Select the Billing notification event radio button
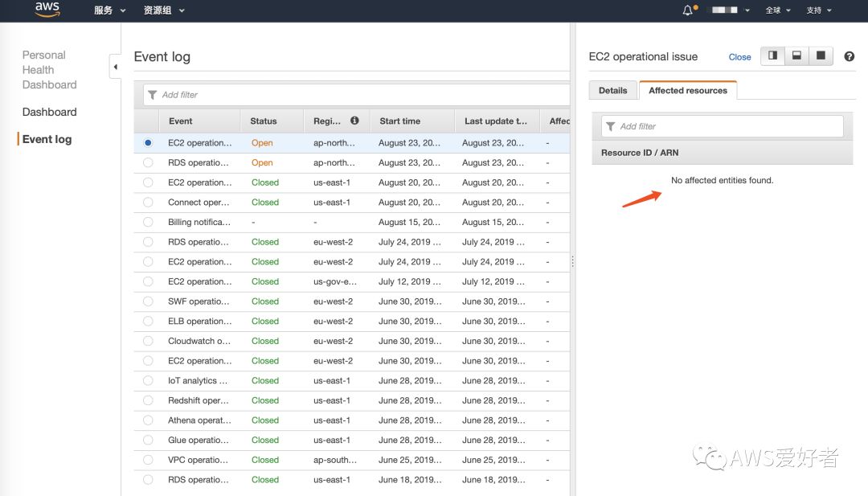 point(148,222)
